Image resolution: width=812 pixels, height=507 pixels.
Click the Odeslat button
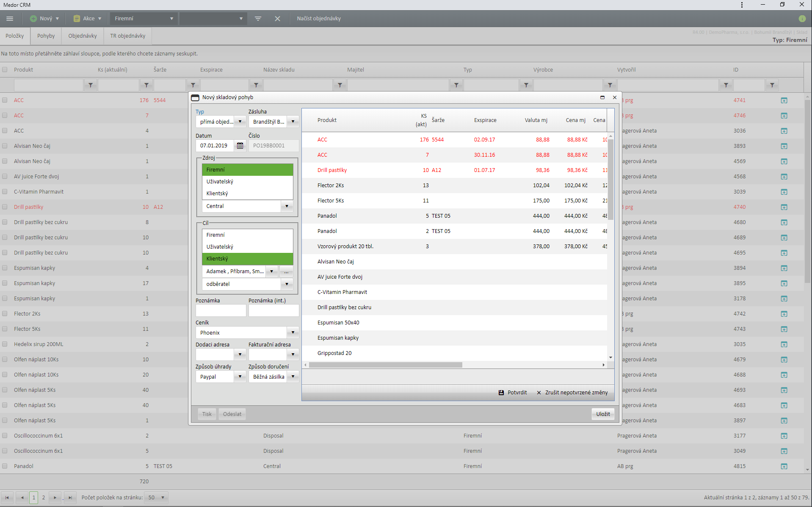click(x=232, y=414)
